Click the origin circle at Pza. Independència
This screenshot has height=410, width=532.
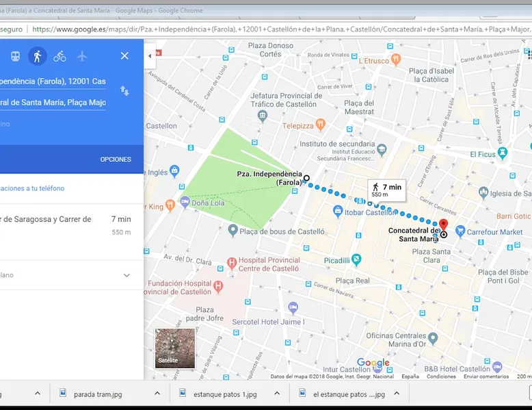click(x=306, y=178)
